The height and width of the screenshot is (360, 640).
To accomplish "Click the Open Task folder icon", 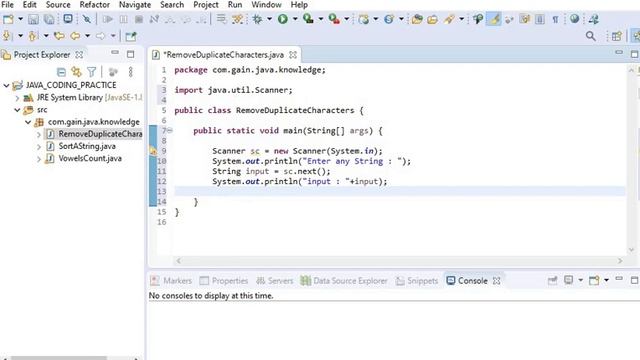I will pos(433,19).
